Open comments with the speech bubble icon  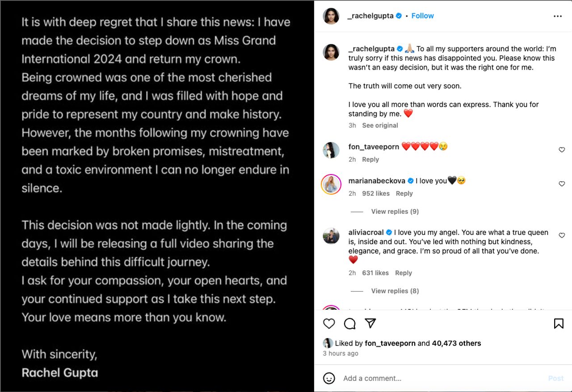pyautogui.click(x=350, y=324)
